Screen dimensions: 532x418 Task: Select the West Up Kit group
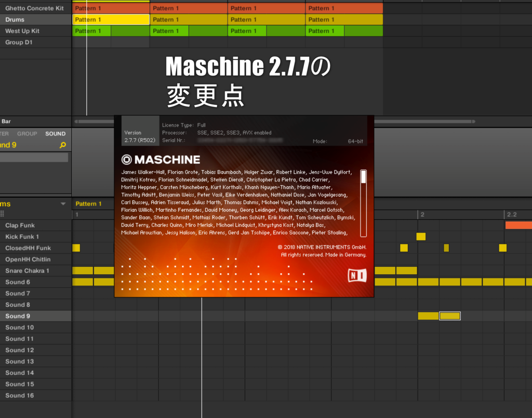22,31
